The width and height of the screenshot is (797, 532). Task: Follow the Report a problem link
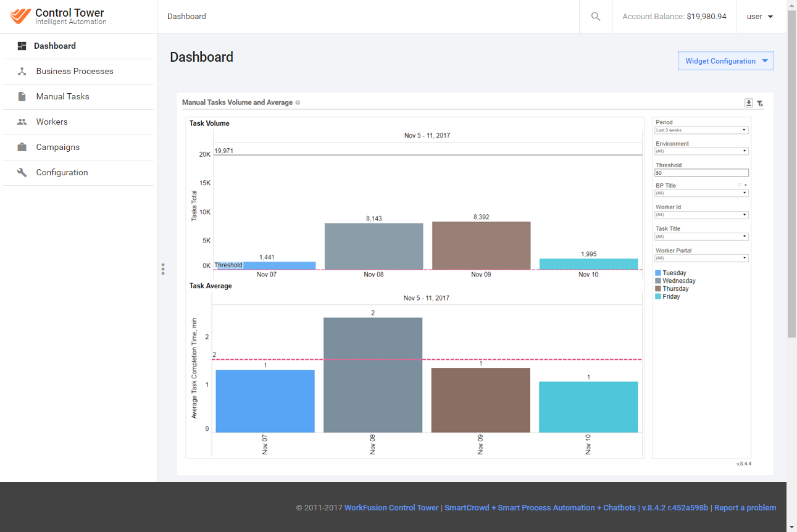click(x=745, y=508)
